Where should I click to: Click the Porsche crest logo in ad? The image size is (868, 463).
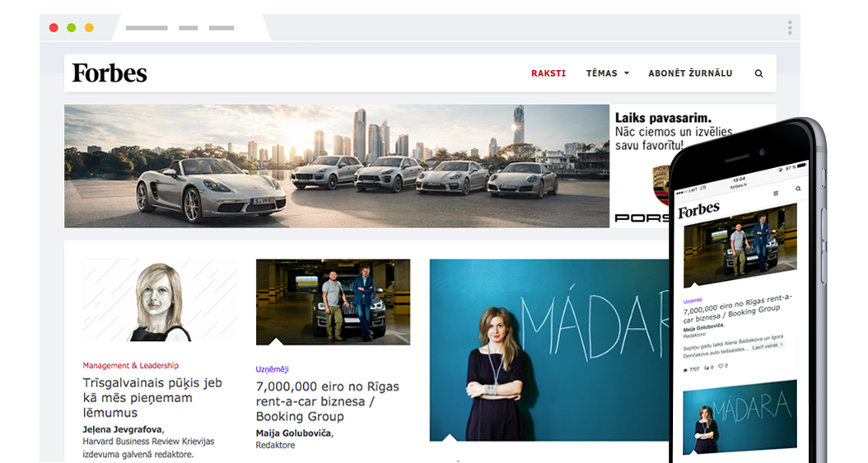click(x=661, y=185)
